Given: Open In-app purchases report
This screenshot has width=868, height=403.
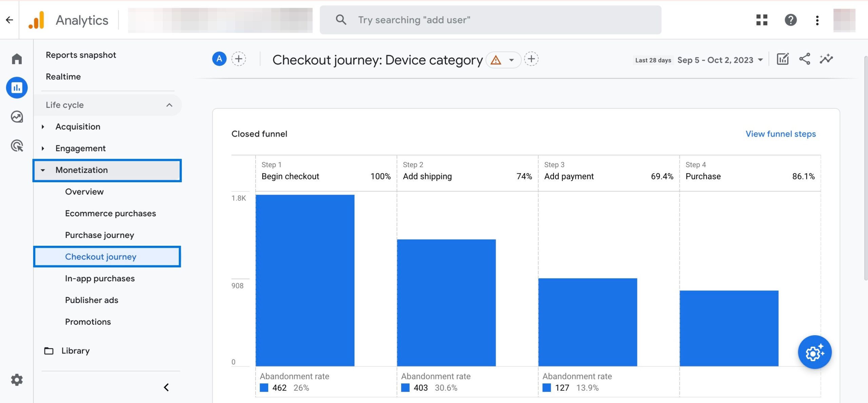Looking at the screenshot, I should (x=100, y=279).
